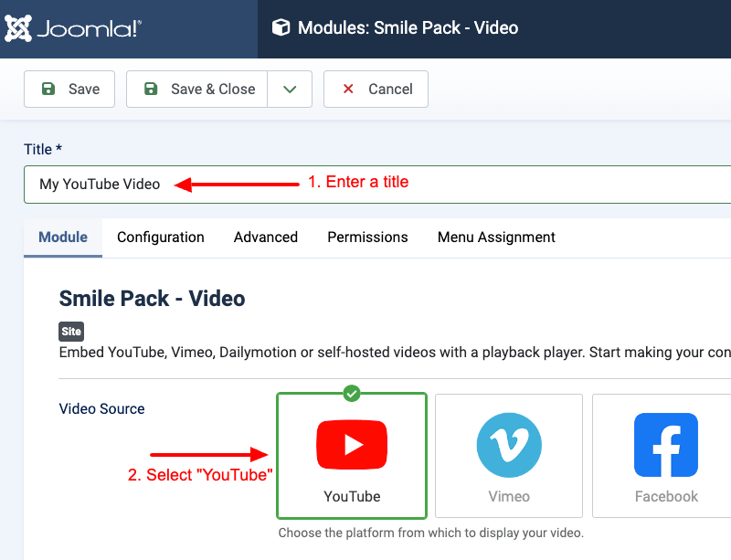Click the Joomla! logo
This screenshot has width=731, height=560.
(73, 28)
